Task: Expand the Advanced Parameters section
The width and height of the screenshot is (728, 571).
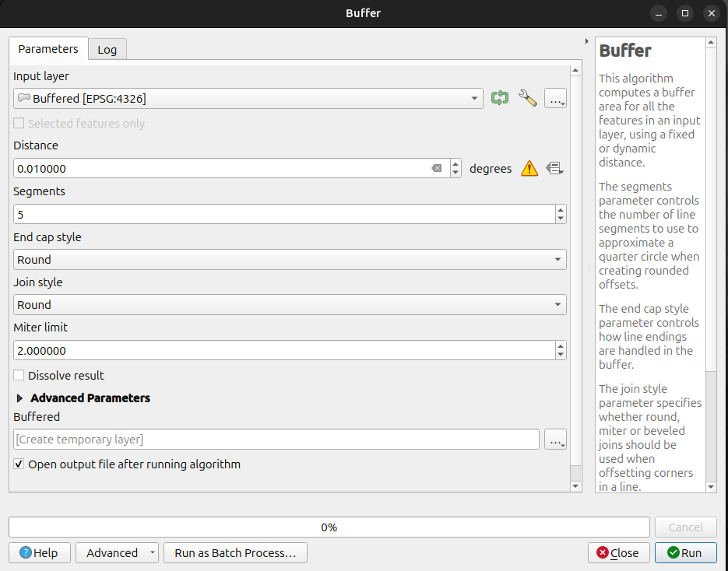Action: coord(19,398)
